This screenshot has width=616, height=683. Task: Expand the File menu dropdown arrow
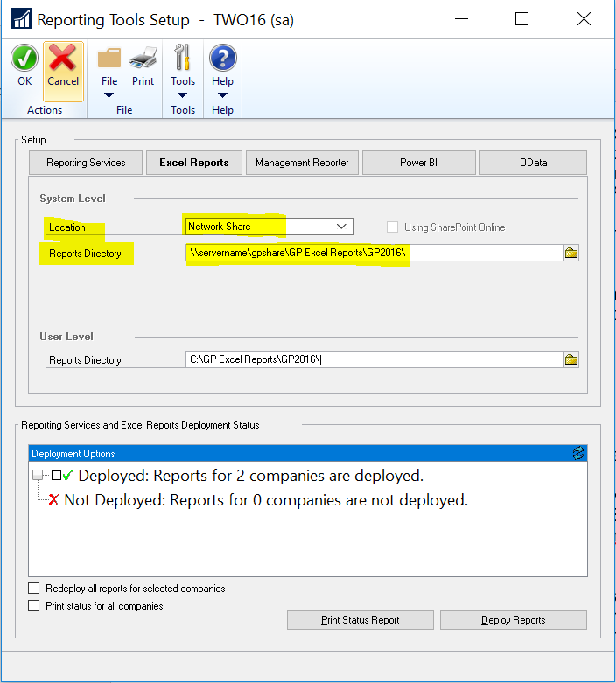(x=109, y=95)
